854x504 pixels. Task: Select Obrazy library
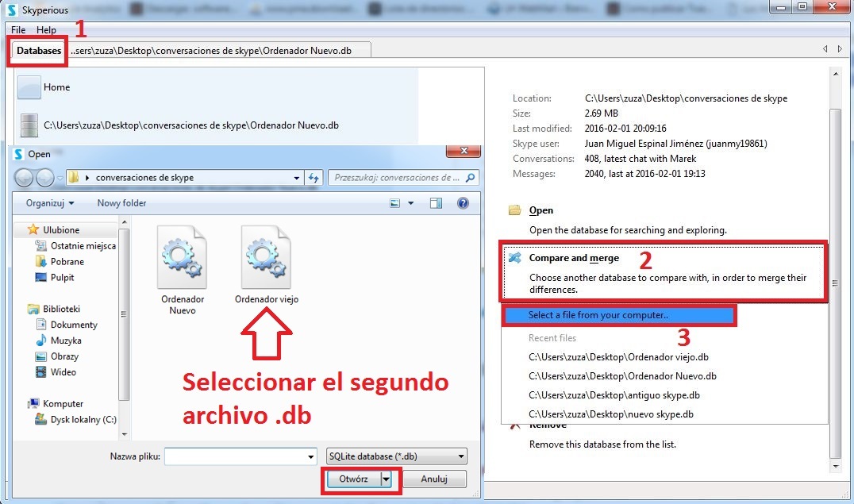[x=64, y=356]
